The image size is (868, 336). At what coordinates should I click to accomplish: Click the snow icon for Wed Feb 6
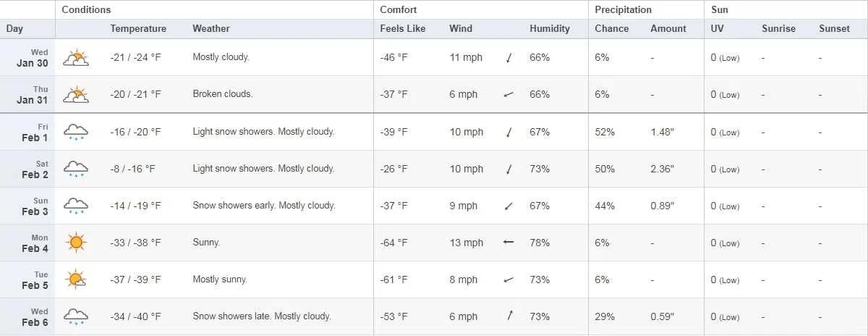(75, 316)
